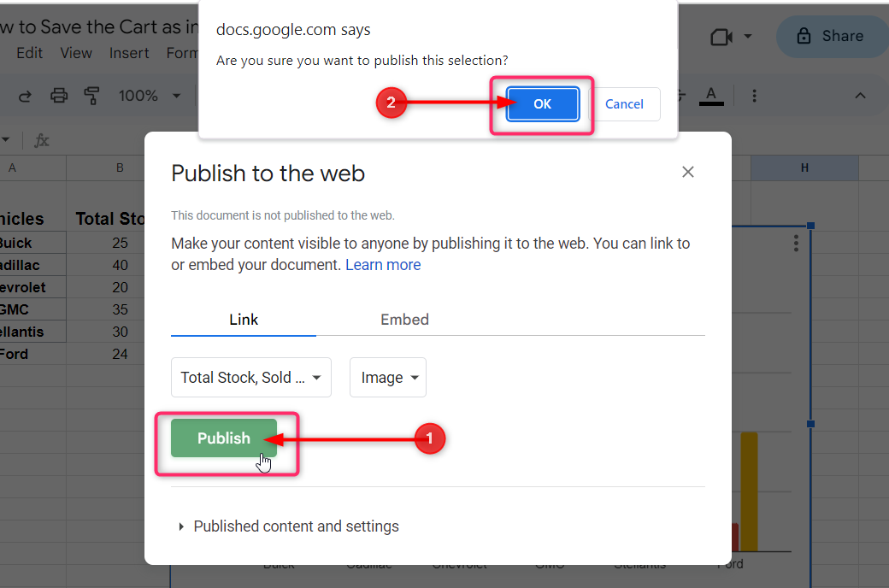Screen dimensions: 889x588
Task: Expand Published content and settings
Action: [x=296, y=526]
